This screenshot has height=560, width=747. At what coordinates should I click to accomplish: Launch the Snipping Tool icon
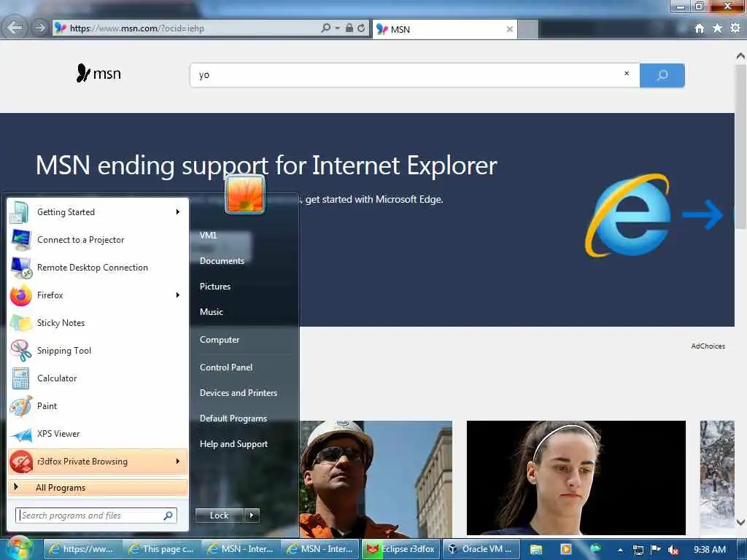point(21,351)
